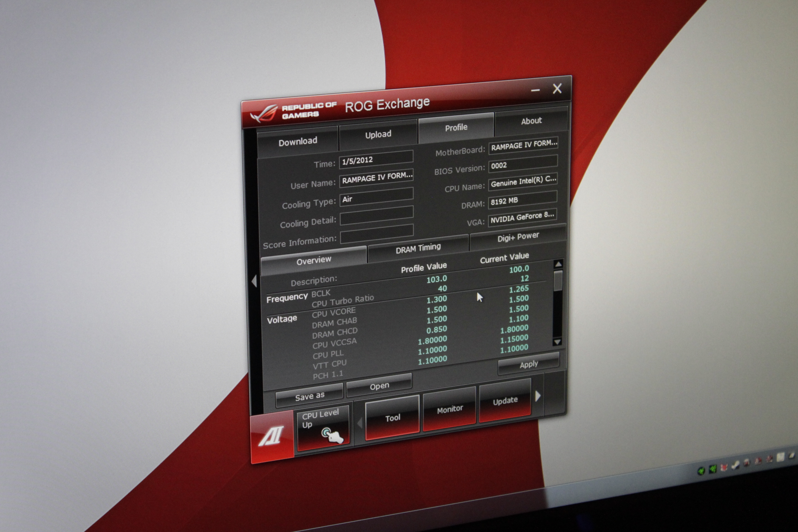Click the Voltage group label
The width and height of the screenshot is (798, 532).
[x=282, y=319]
